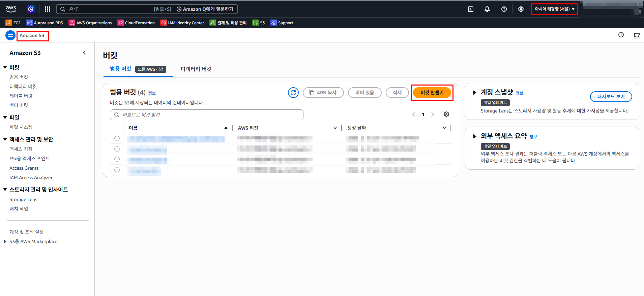Open the Aurora and RDS shortcut

[x=45, y=23]
